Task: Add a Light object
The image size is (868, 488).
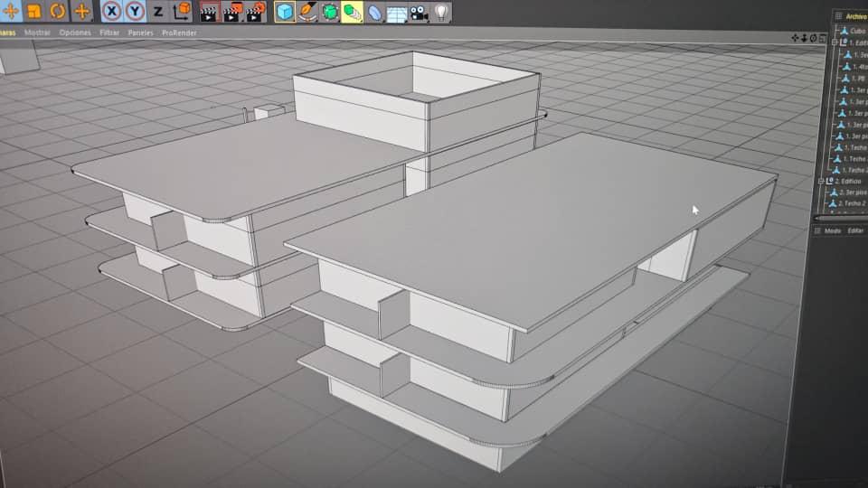Action: click(441, 12)
